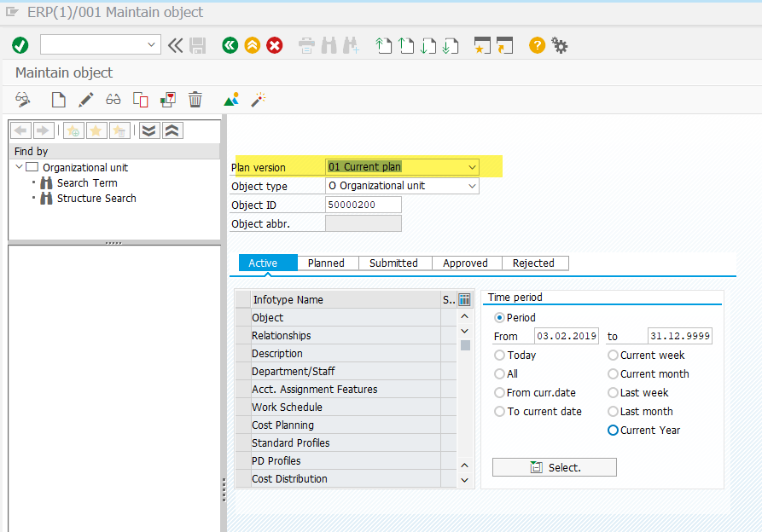Click the Find Next binoculars icon

pyautogui.click(x=351, y=46)
